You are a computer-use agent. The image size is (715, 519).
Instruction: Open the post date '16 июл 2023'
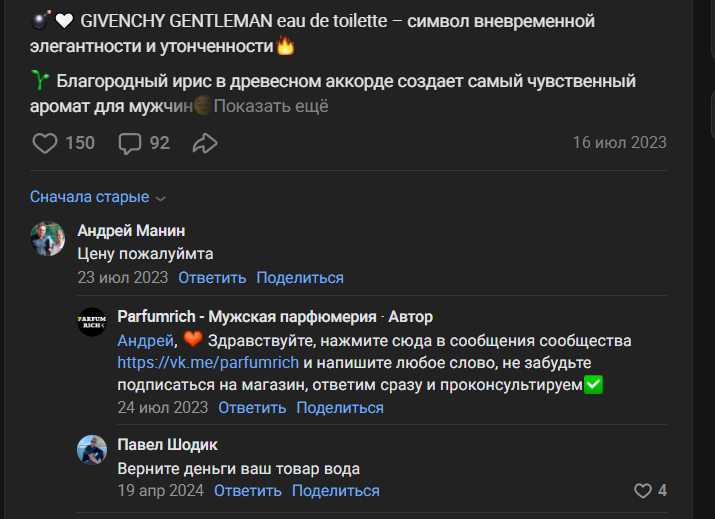[x=619, y=143]
